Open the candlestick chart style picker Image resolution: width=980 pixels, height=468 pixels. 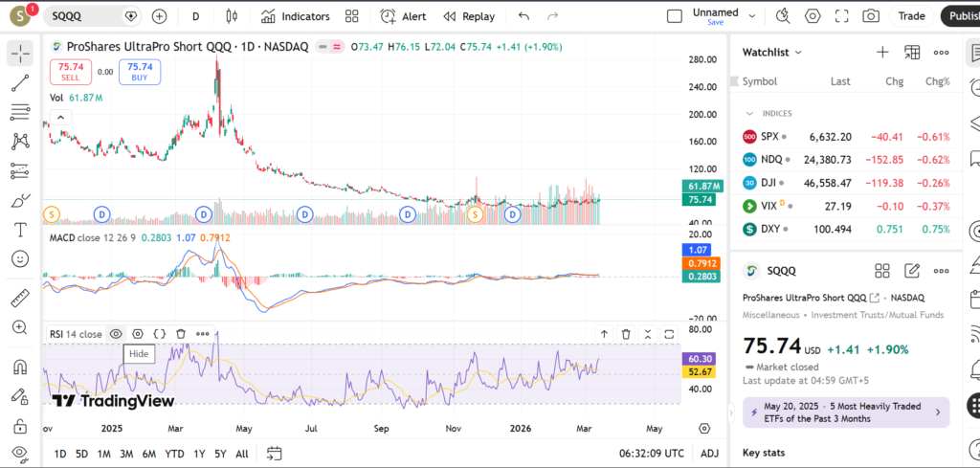point(231,16)
